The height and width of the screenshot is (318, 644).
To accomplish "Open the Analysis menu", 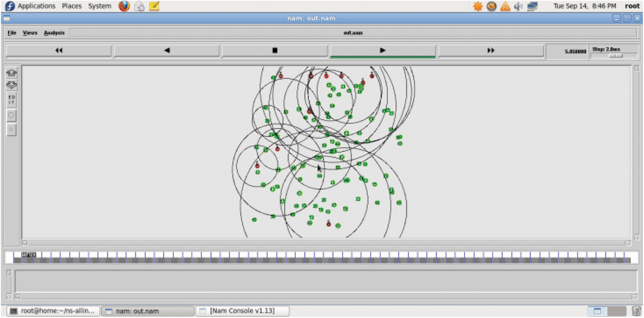I will [x=54, y=33].
